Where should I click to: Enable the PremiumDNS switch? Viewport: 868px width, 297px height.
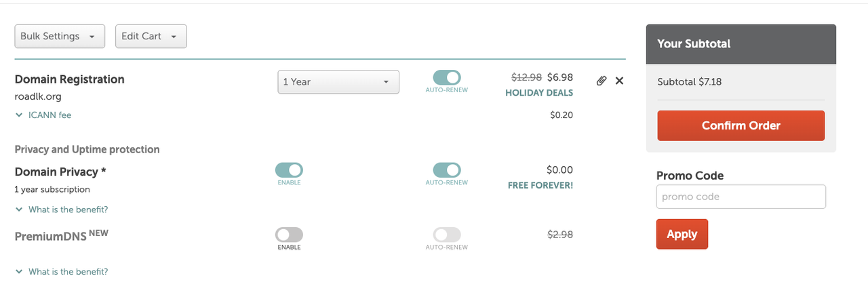tap(289, 235)
